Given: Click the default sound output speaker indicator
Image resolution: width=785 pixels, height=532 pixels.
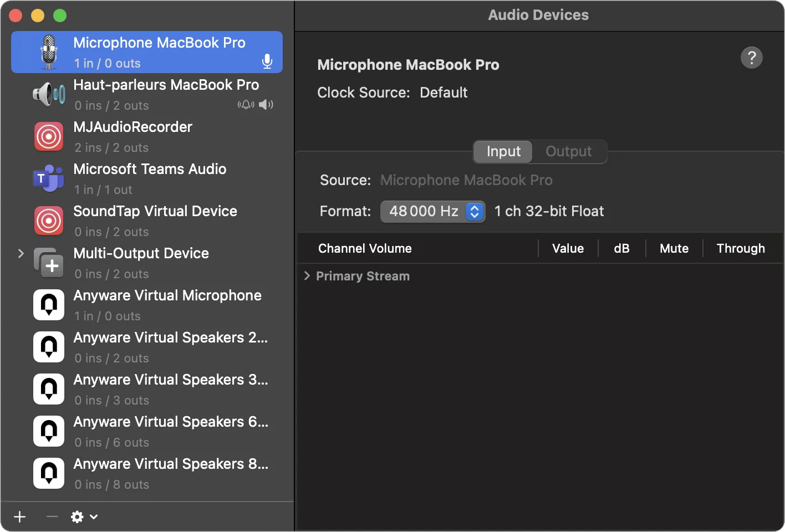Looking at the screenshot, I should [266, 105].
